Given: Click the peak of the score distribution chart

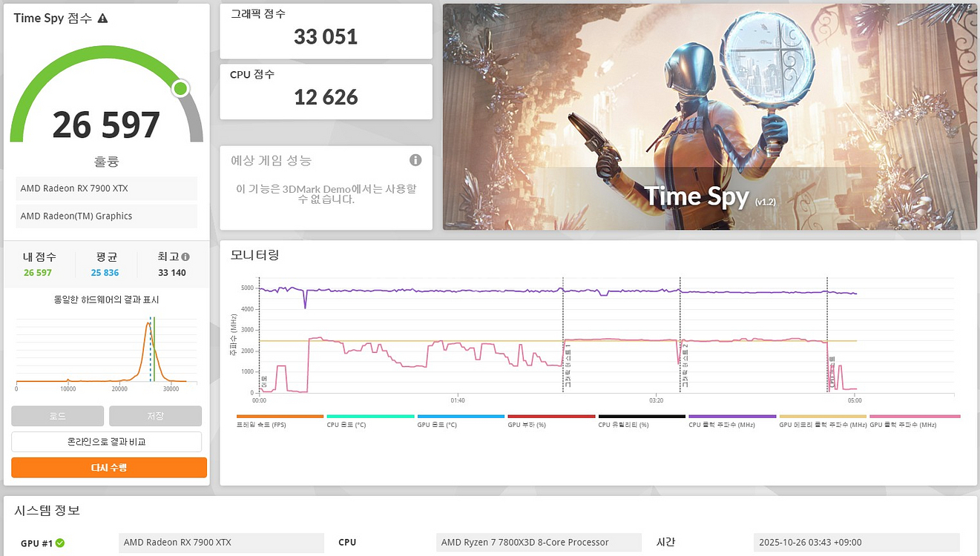Looking at the screenshot, I should pyautogui.click(x=147, y=324).
